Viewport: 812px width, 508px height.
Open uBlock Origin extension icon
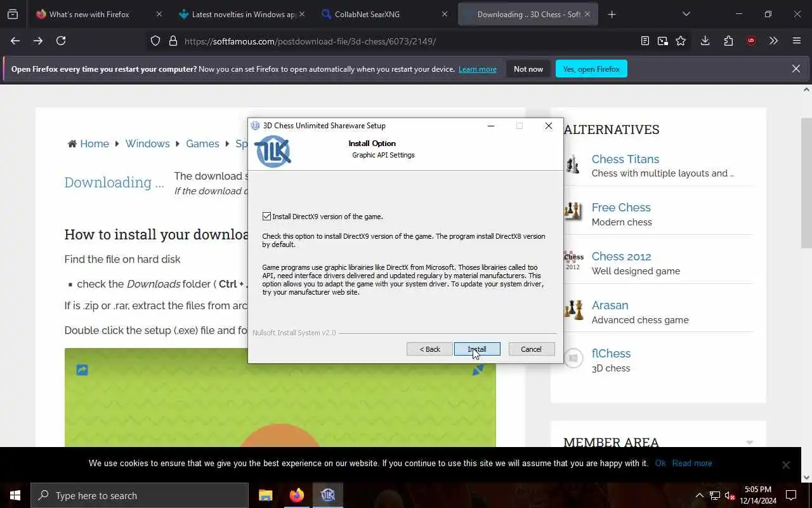pyautogui.click(x=751, y=41)
